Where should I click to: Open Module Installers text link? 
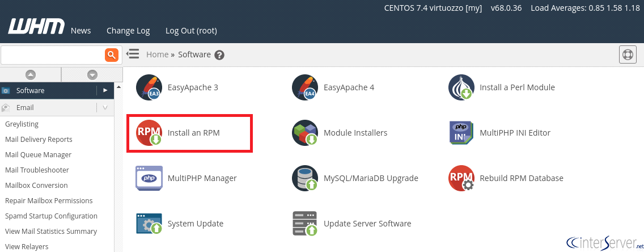[355, 133]
